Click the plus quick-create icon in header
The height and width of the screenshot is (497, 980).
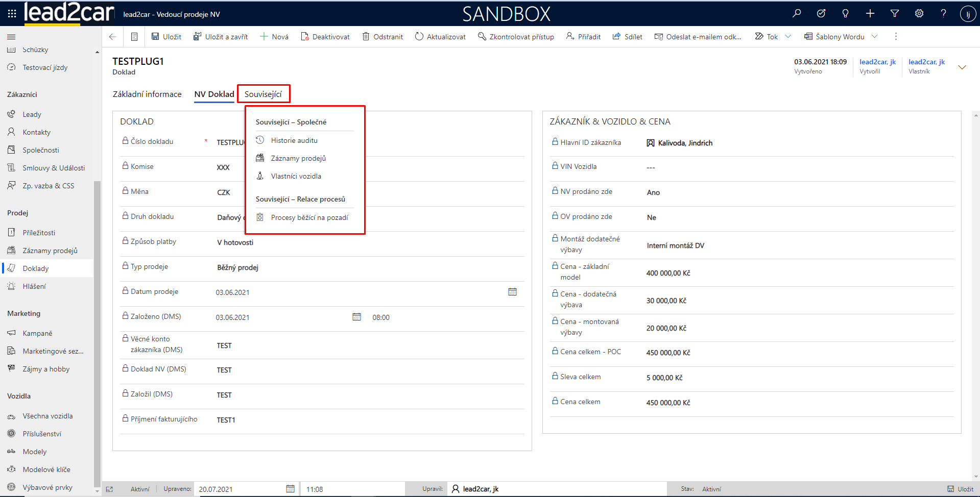click(870, 14)
